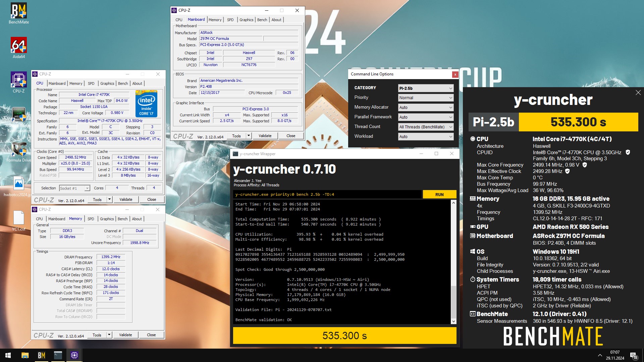Close the Command Line Options window
Viewport: 644px width, 362px height.
click(x=455, y=74)
